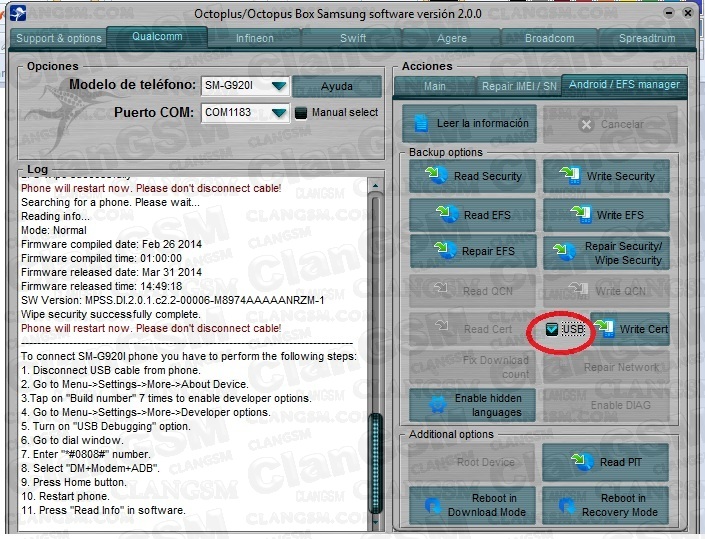Image resolution: width=705 pixels, height=539 pixels.
Task: Click the Read Security arrow icon
Action: (436, 175)
